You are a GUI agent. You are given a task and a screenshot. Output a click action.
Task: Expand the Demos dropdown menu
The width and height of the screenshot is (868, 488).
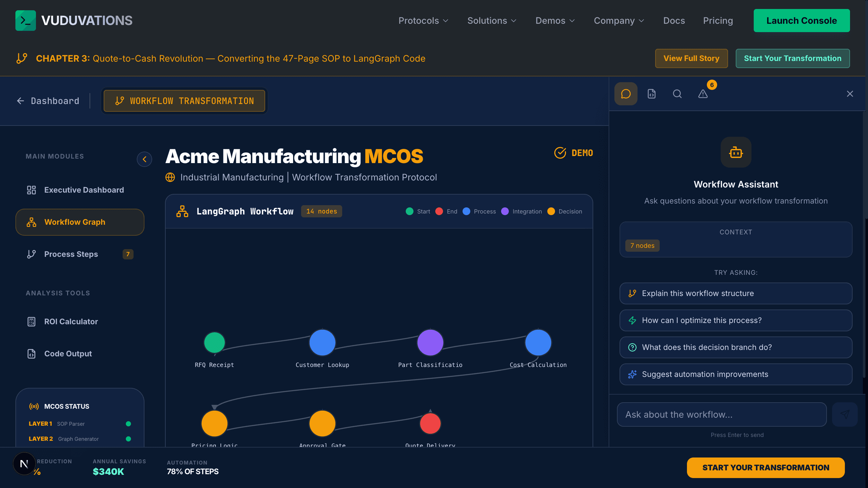pos(555,21)
